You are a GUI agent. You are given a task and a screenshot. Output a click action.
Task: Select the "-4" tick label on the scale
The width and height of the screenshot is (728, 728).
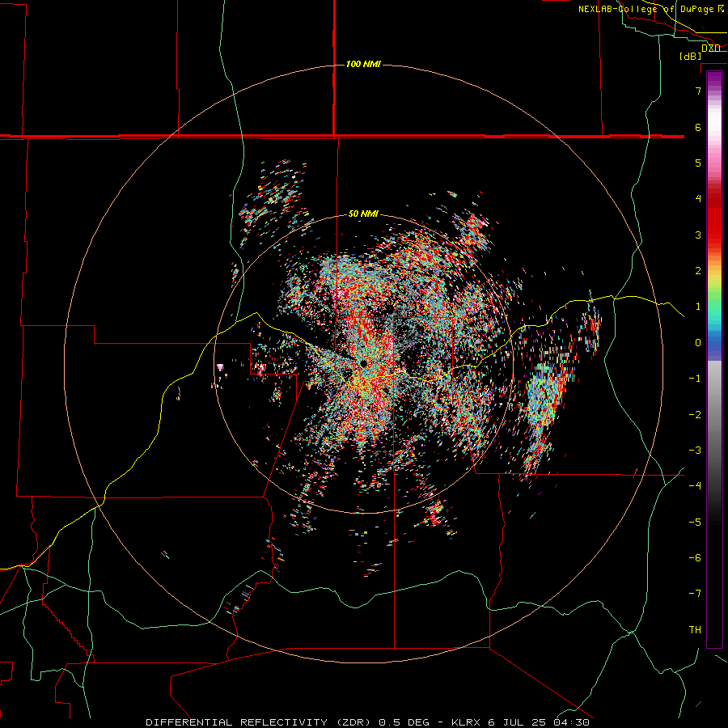pyautogui.click(x=695, y=486)
